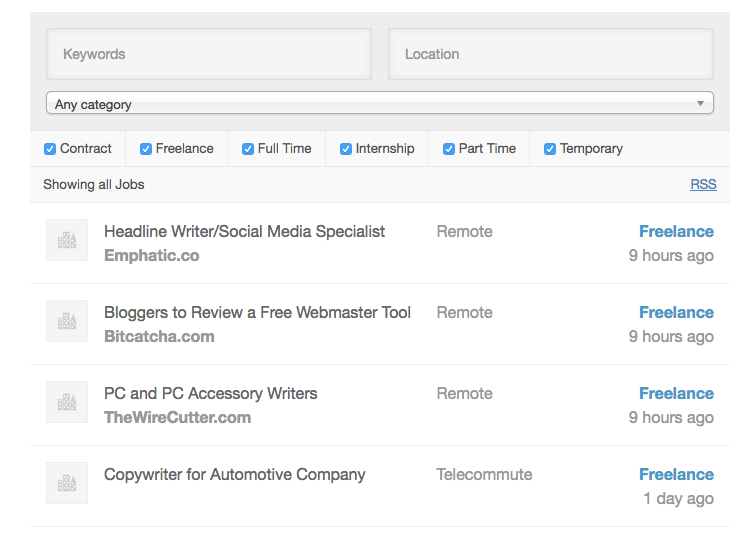743x533 pixels.
Task: Click the category dropdown arrow
Action: [x=700, y=103]
